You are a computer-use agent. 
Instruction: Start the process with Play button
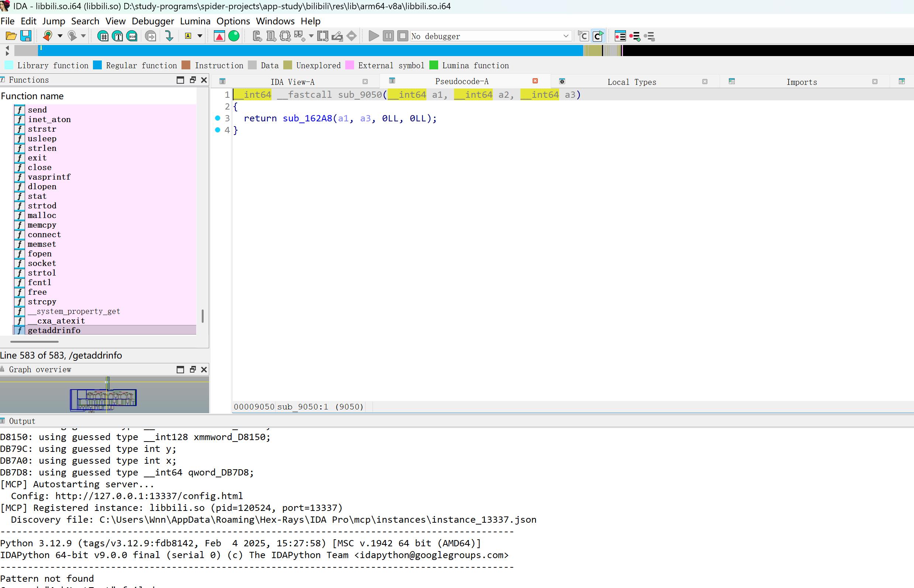pyautogui.click(x=373, y=36)
